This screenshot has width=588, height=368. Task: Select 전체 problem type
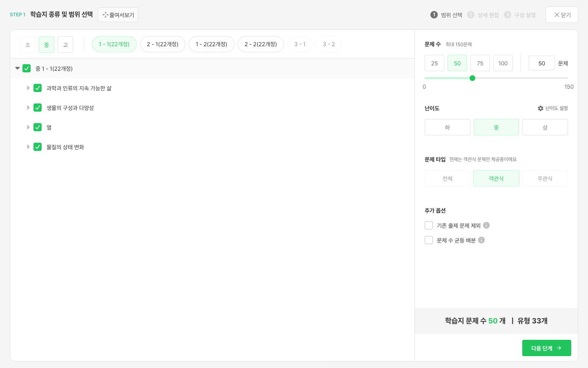coord(448,178)
